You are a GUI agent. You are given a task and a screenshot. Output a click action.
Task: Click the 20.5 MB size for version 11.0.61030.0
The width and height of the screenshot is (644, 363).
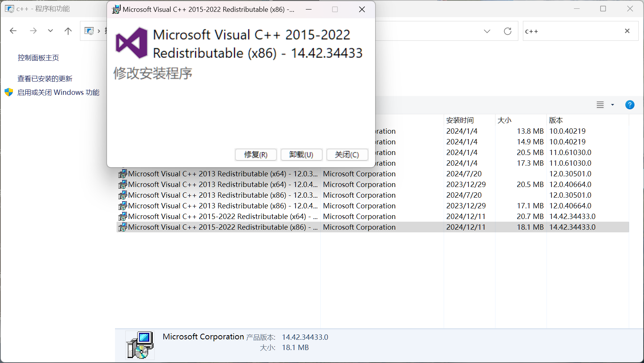[x=530, y=152]
